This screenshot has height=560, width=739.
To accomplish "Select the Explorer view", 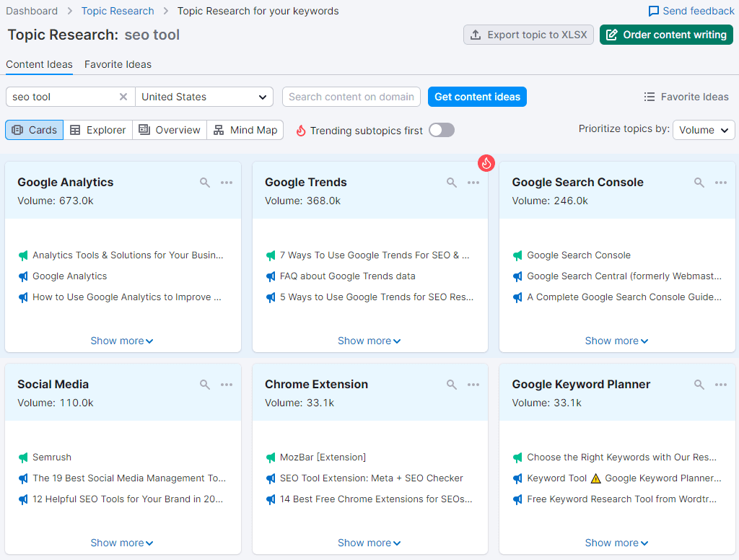I will coord(98,130).
